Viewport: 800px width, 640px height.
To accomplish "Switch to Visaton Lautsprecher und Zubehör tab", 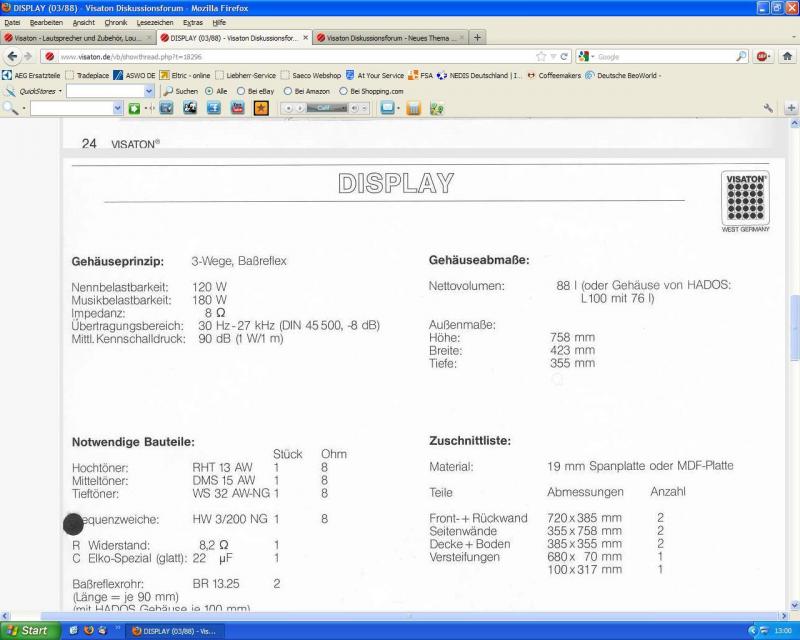I will (x=79, y=38).
